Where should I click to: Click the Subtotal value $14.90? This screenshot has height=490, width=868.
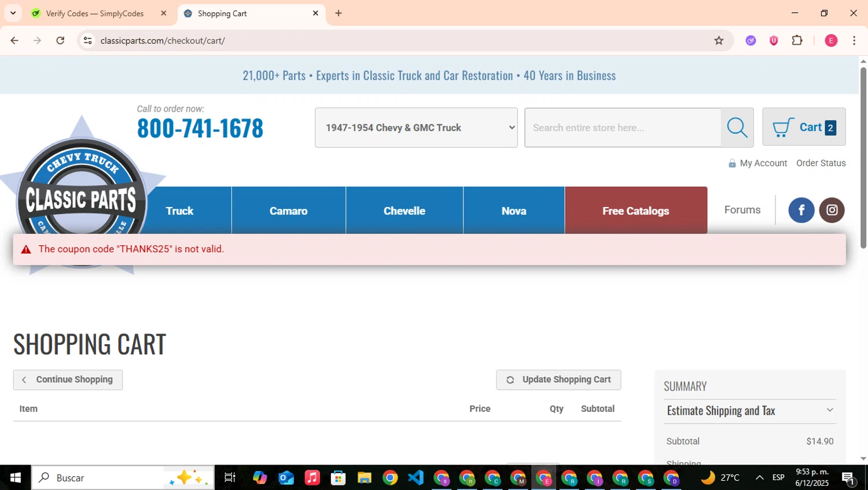(820, 441)
